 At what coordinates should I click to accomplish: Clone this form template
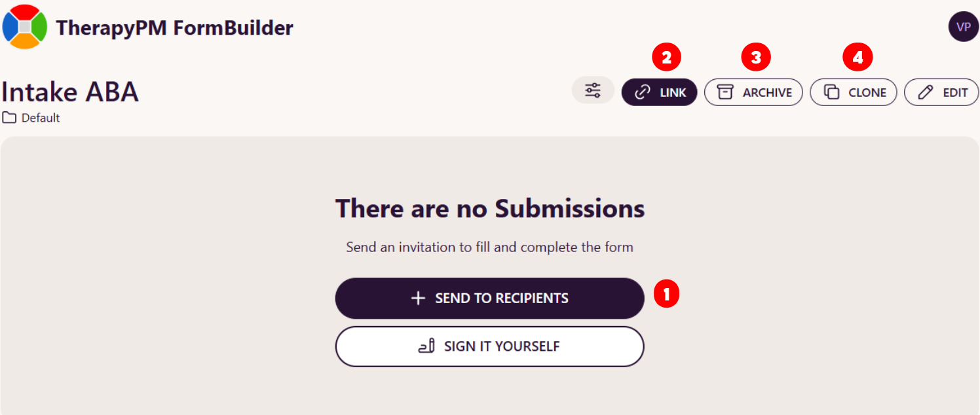coord(854,92)
